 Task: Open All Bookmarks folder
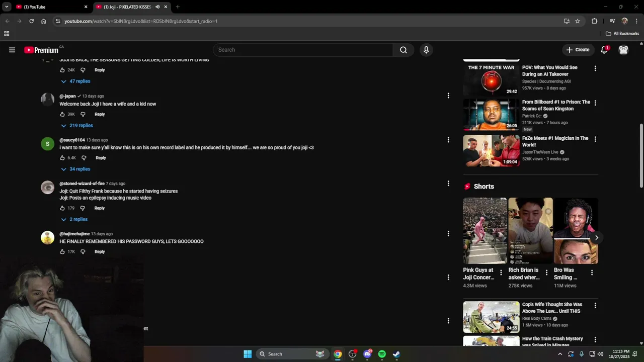coord(622,34)
